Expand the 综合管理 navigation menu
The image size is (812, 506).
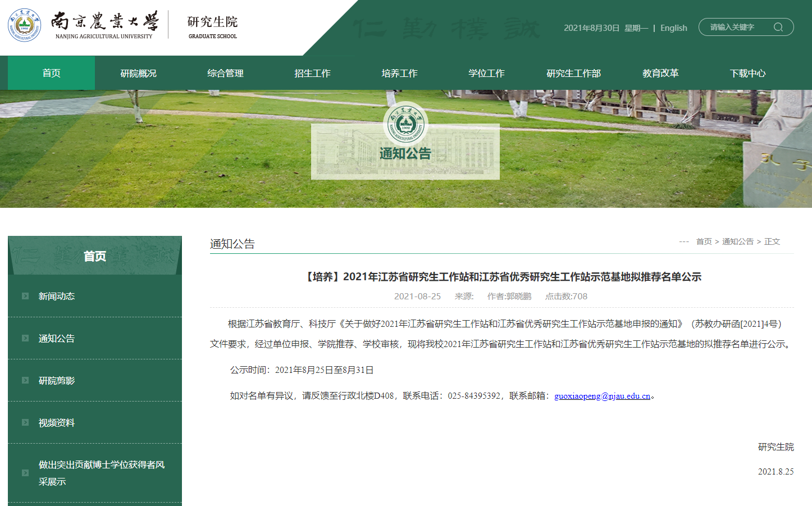(225, 72)
